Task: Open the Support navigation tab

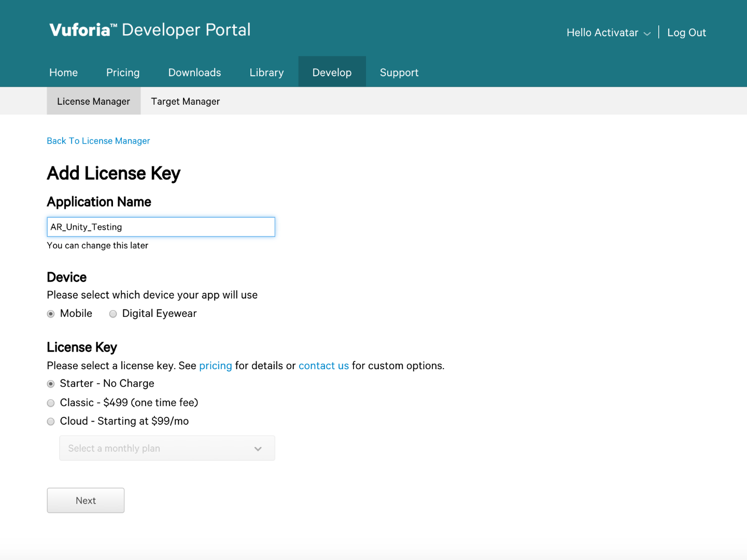Action: point(399,73)
